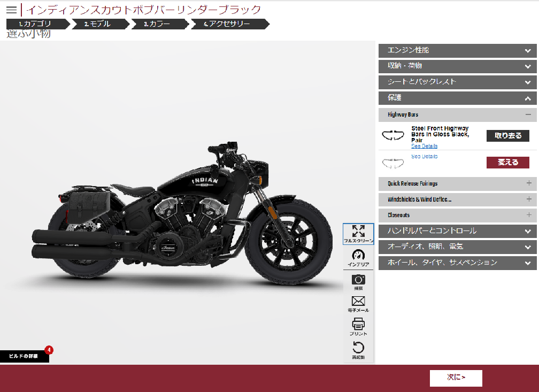Switch to interior view (インテリア gauge icon)
The width and height of the screenshot is (539, 392).
coord(358,258)
